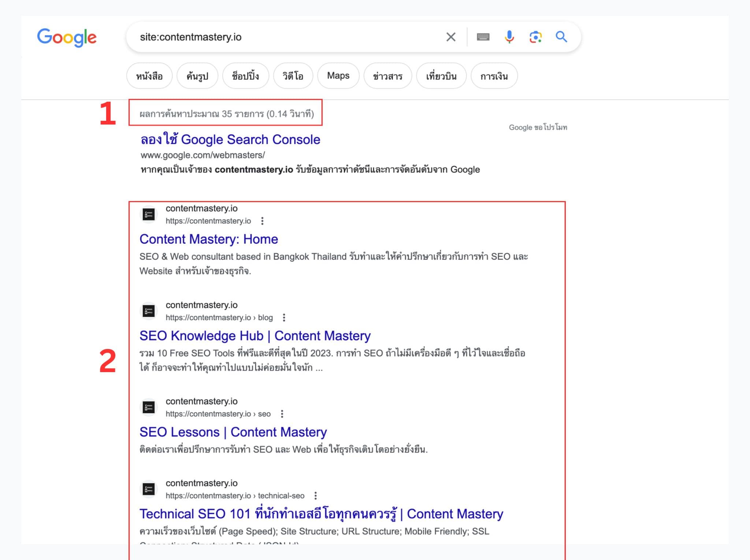Select the Maps filter chip
The width and height of the screenshot is (750, 560).
pyautogui.click(x=338, y=76)
